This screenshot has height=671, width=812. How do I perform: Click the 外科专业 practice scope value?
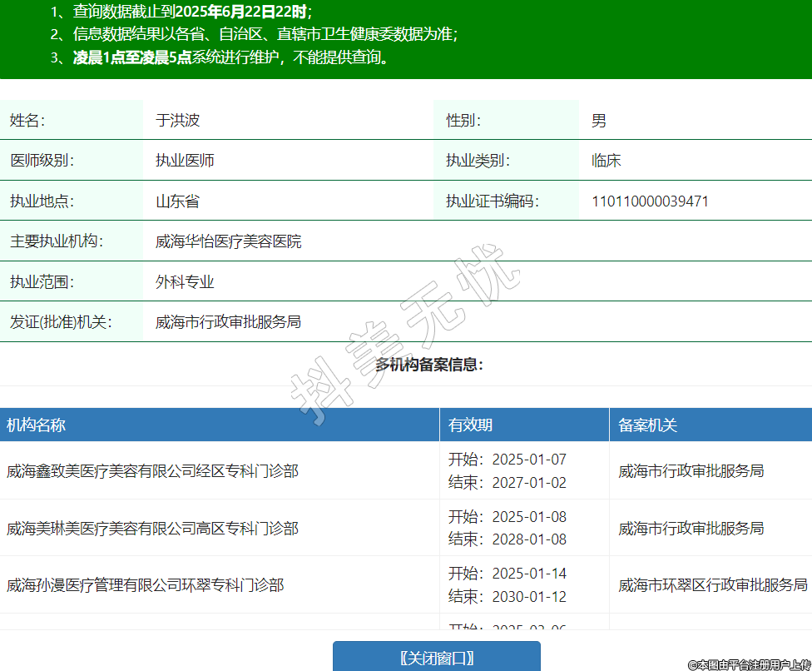click(x=185, y=282)
